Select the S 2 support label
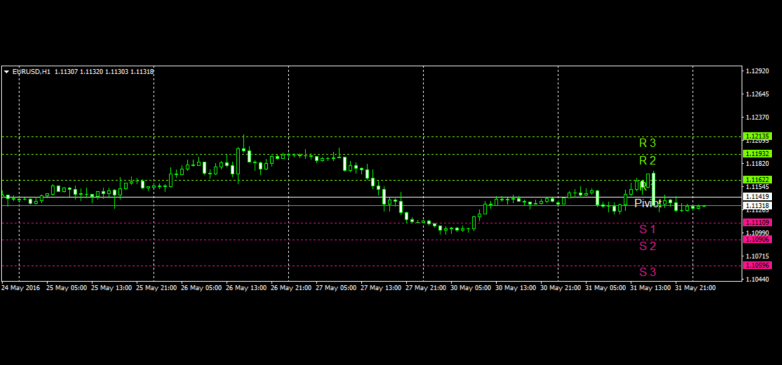 [648, 246]
